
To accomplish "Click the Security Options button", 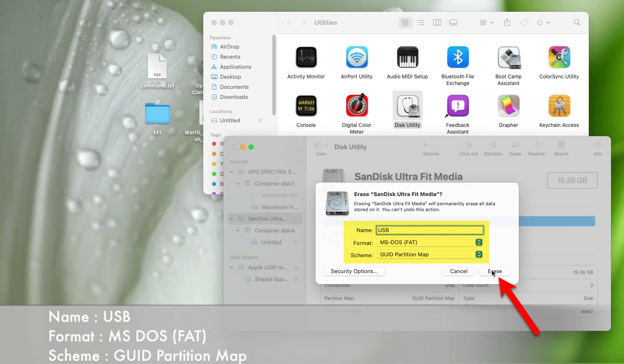I will pos(355,271).
